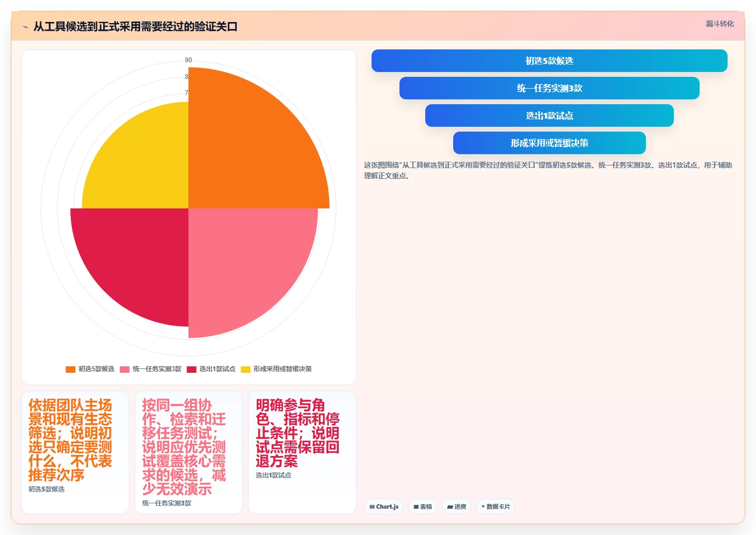Select the 数据卡片 tag chip
756x535 pixels.
coord(496,507)
